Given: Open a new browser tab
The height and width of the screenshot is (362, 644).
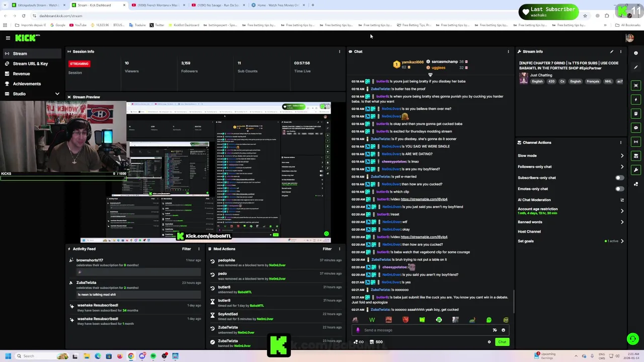Looking at the screenshot, I should (x=312, y=5).
